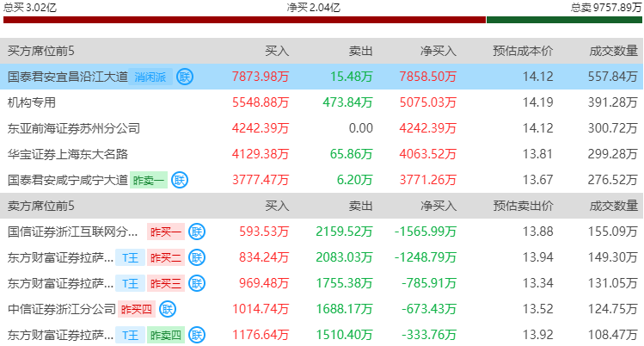Click 买方席位前5 section header
644x346 pixels.
(x=41, y=51)
